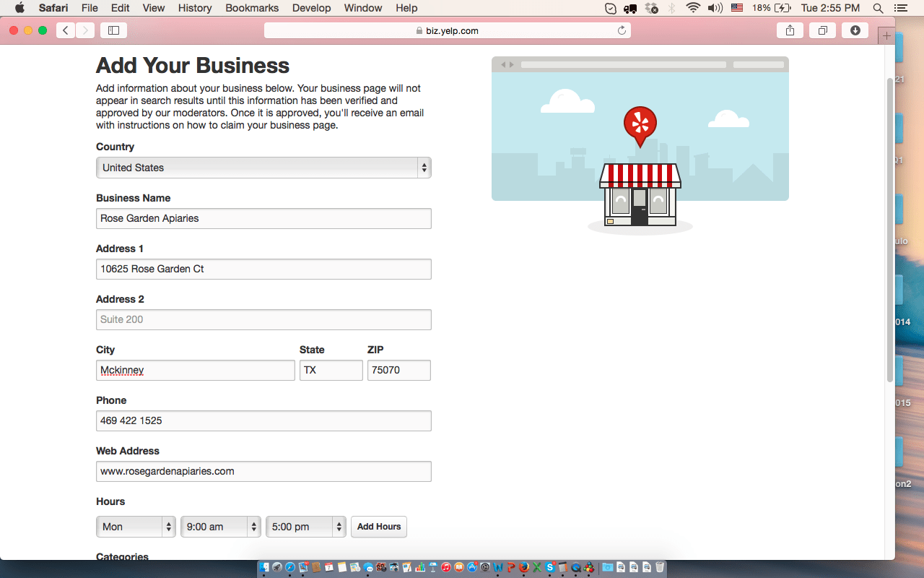Open Calendar from the Dock
Screen dimensions: 924x578
point(329,568)
